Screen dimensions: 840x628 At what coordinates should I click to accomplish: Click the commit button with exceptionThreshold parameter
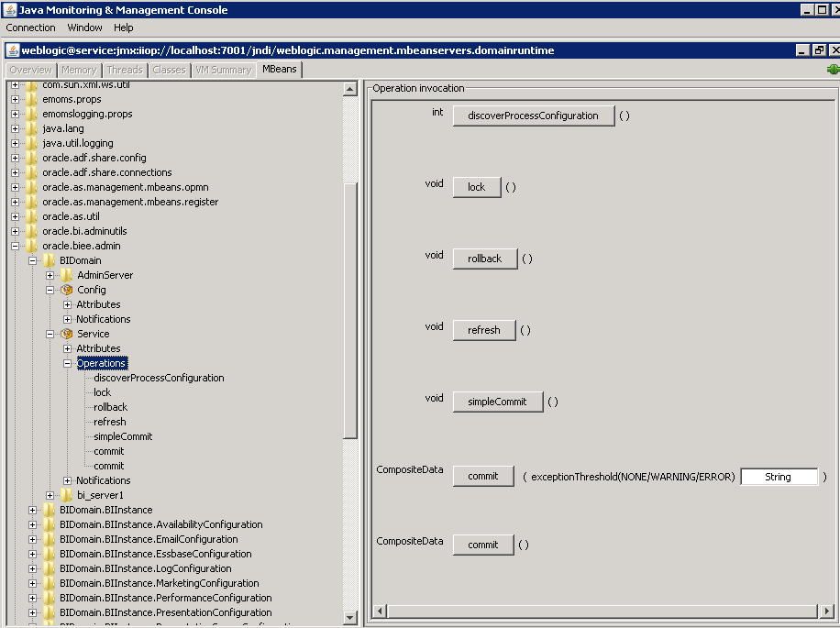coord(483,477)
